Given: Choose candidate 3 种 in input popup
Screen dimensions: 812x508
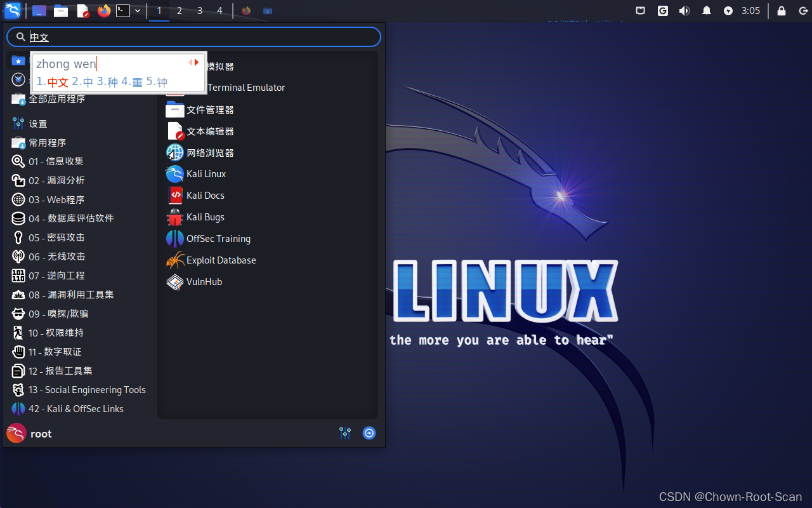Looking at the screenshot, I should [107, 82].
